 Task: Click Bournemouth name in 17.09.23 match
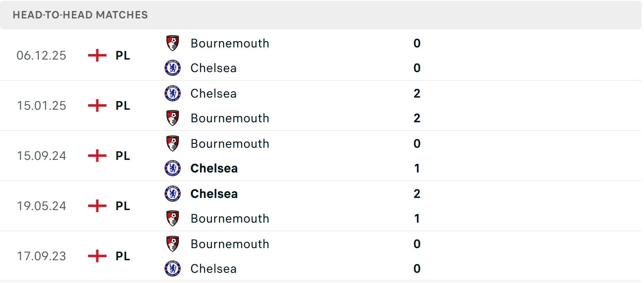[x=230, y=244]
